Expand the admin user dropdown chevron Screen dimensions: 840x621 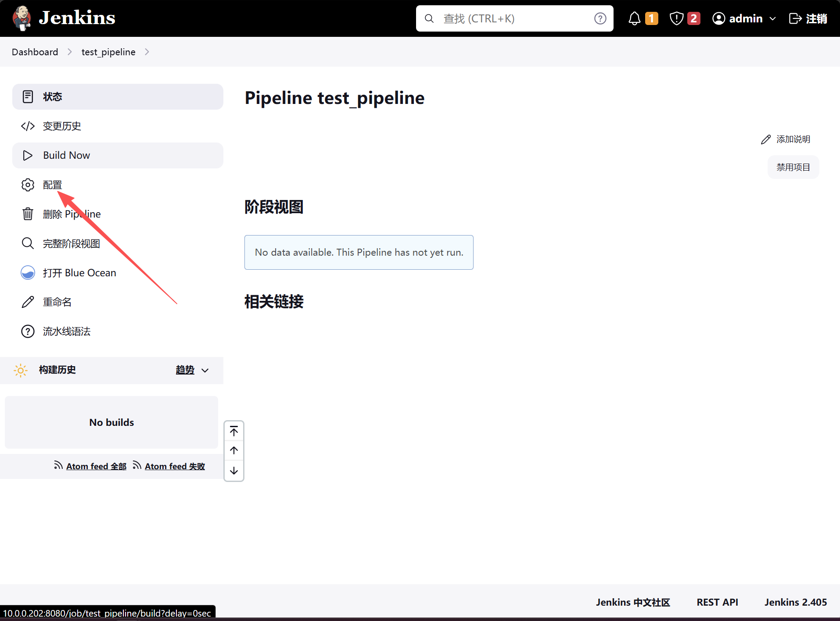(x=772, y=19)
